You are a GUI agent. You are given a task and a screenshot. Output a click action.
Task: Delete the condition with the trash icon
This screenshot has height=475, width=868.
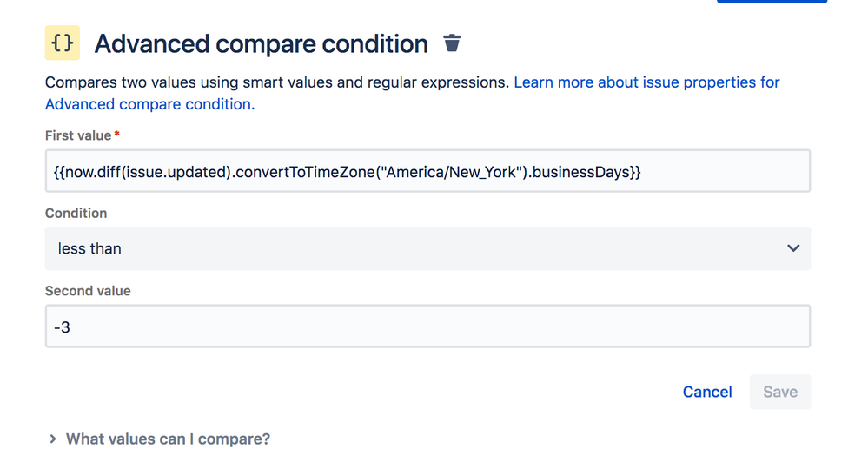coord(452,43)
